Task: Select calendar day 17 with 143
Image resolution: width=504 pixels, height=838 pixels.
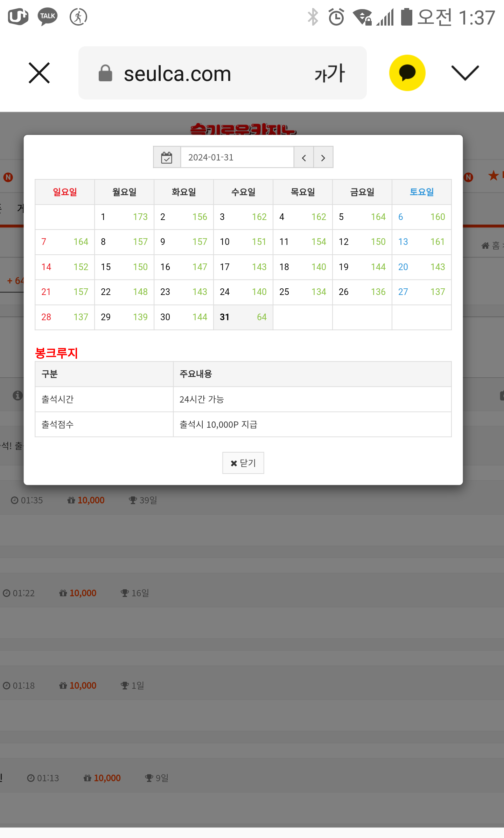Action: (243, 267)
